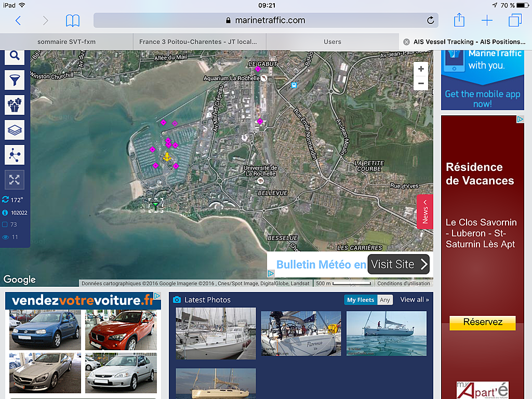Toggle the checkbox next to 73
The width and height of the screenshot is (532, 399).
(x=5, y=224)
